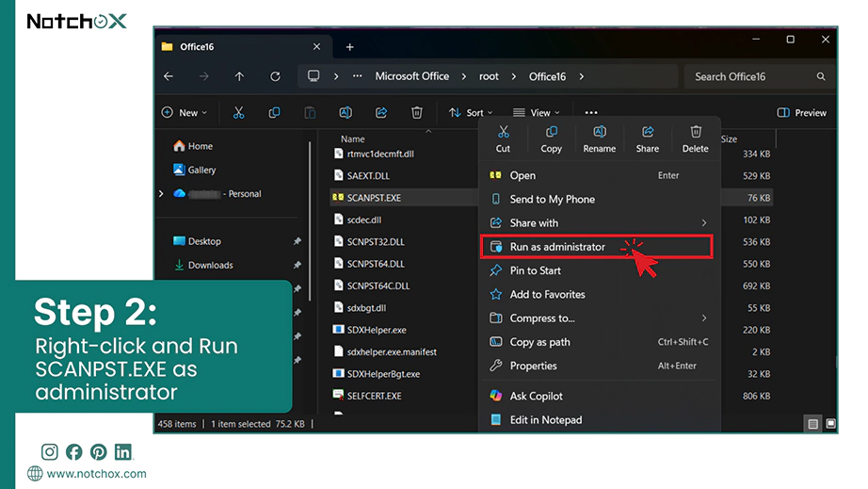Click Cut in the context menu

pos(503,139)
